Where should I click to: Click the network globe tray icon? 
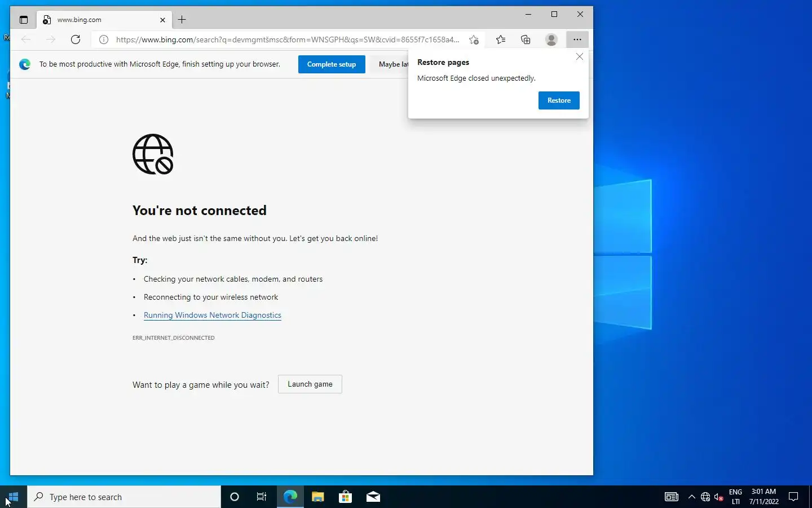pyautogui.click(x=705, y=497)
